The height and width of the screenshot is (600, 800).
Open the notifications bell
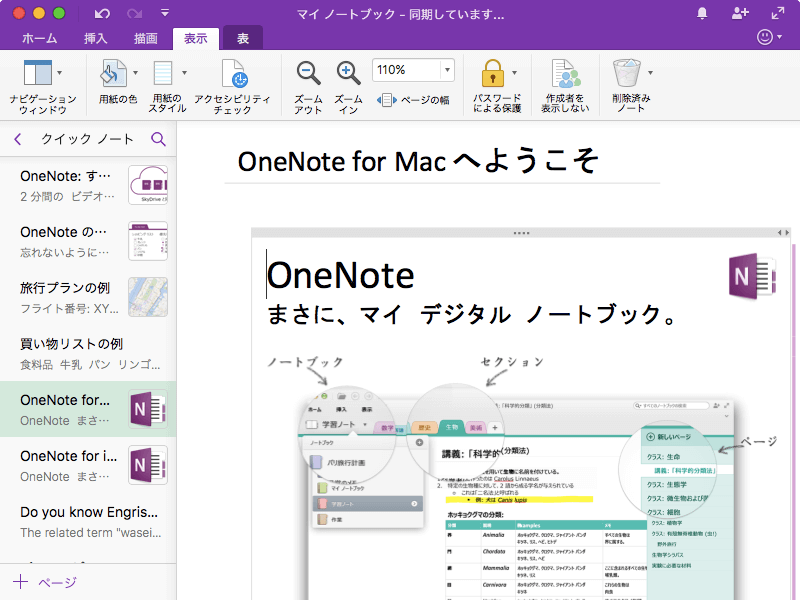pyautogui.click(x=702, y=14)
